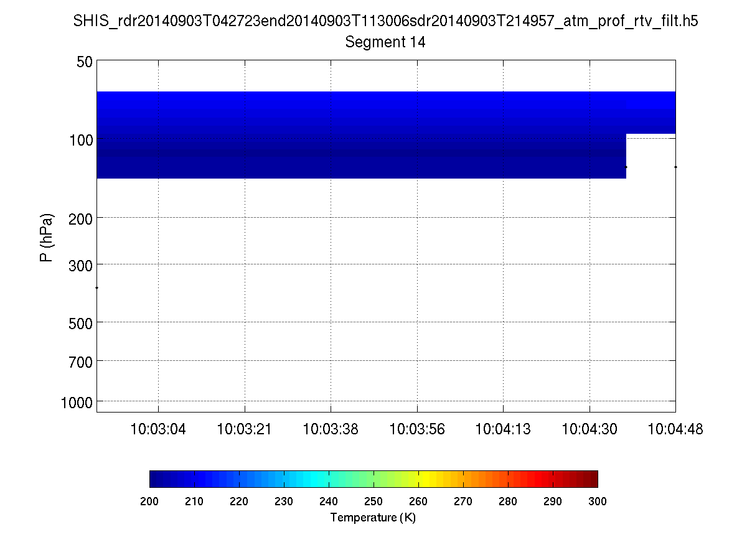
Task: Pick the dark red end of colorbar
Action: tap(590, 478)
